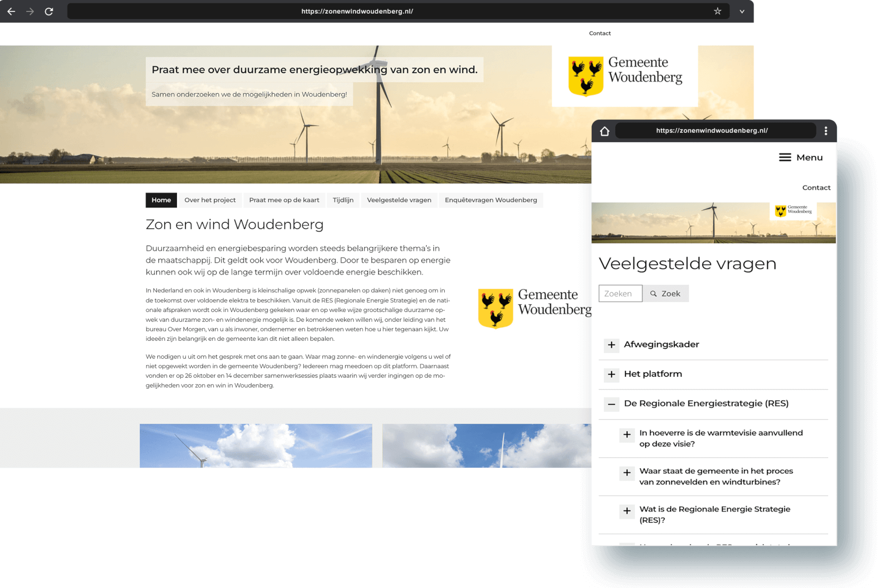Open the 'Over het project' tab
The image size is (882, 588).
pyautogui.click(x=210, y=200)
